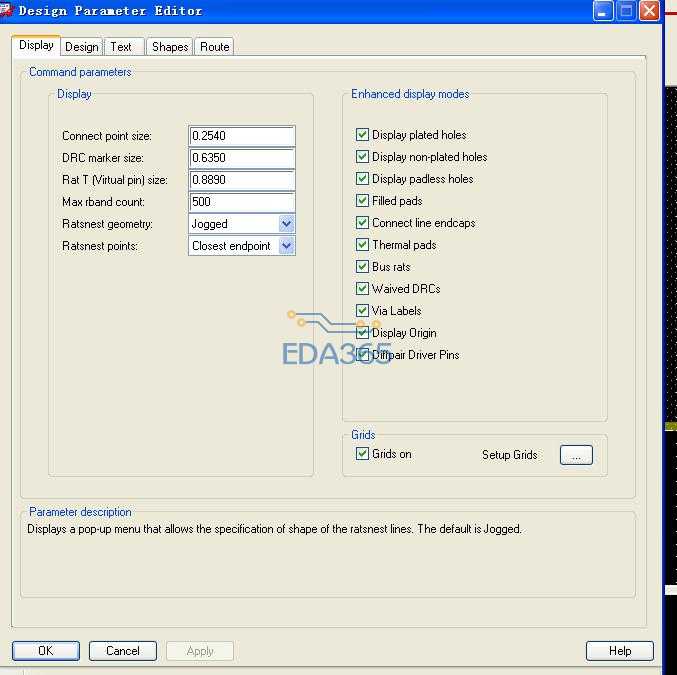
Task: Minimize the Design Parameter Editor window
Action: (603, 10)
